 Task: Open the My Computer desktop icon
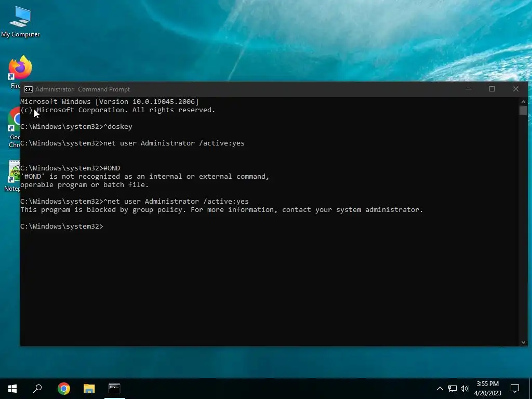point(20,21)
